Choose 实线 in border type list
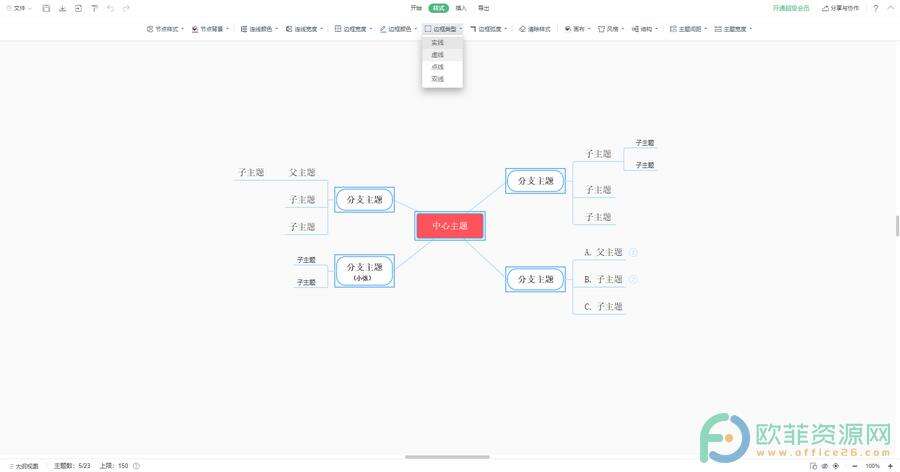 pyautogui.click(x=442, y=43)
